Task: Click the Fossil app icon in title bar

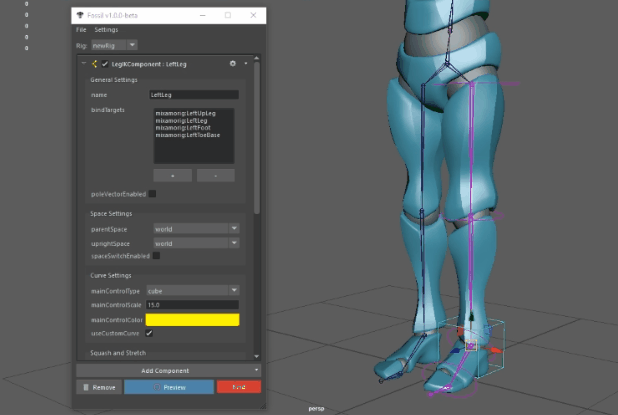Action: pos(79,15)
